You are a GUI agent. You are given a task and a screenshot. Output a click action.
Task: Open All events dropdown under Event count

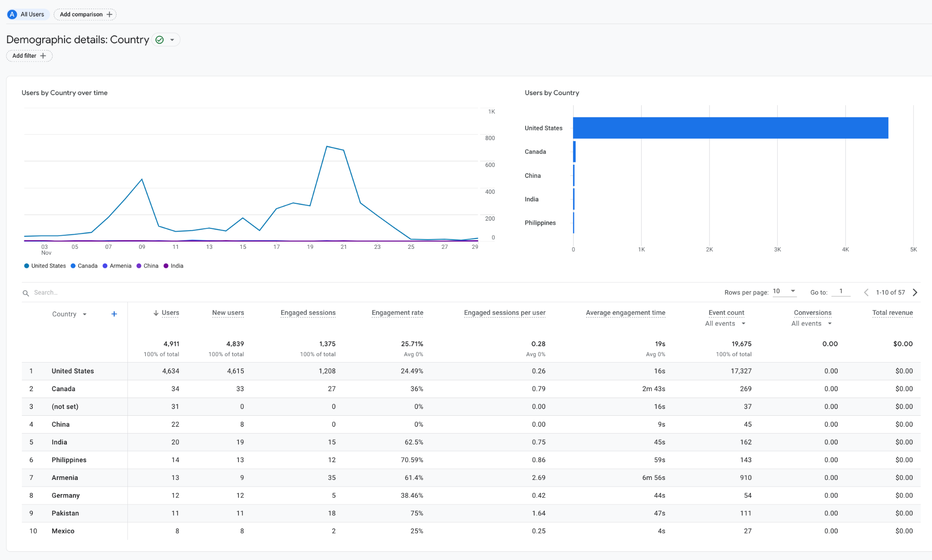tap(725, 324)
